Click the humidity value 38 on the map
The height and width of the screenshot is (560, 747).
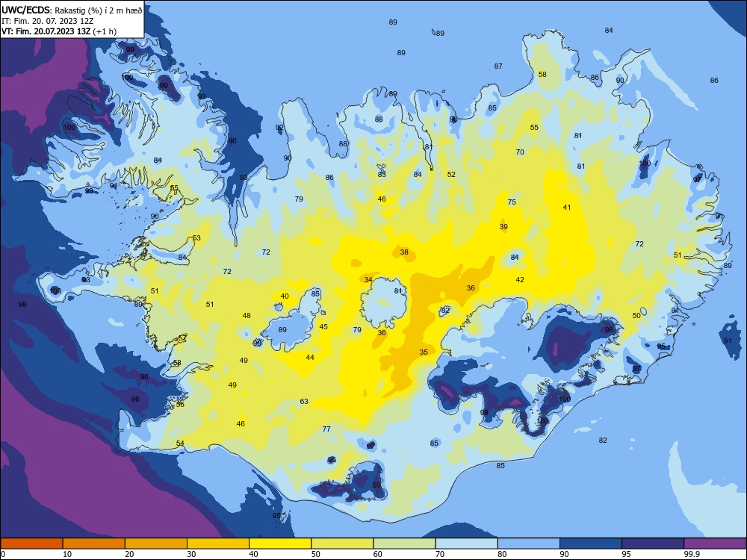point(404,252)
